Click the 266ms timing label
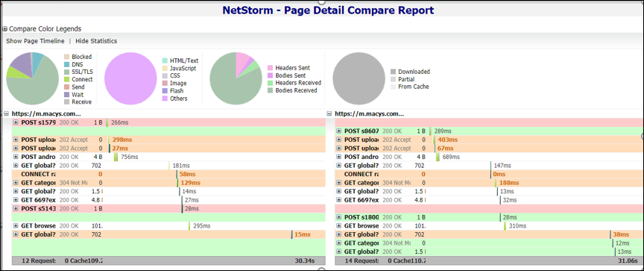Screen dimensions: 644x271 tap(119, 122)
